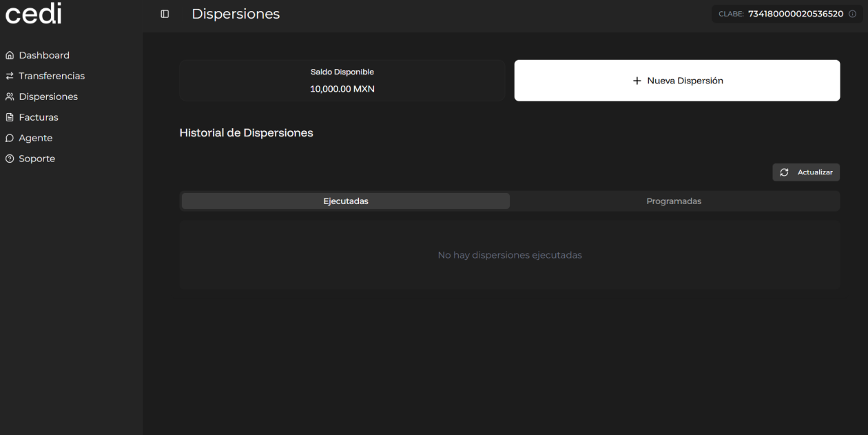Image resolution: width=868 pixels, height=435 pixels.
Task: Toggle the sidebar panel icon
Action: coord(165,14)
